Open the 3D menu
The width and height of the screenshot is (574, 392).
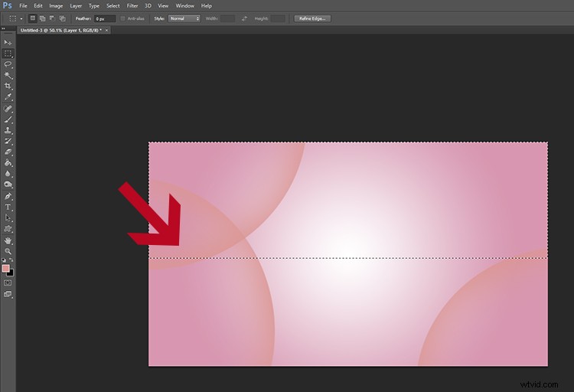[148, 6]
